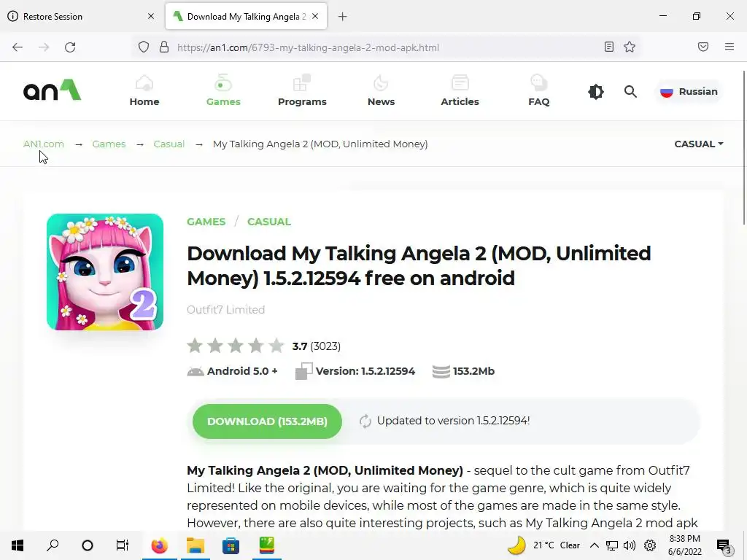
Task: Open Firefox from the taskbar
Action: pyautogui.click(x=160, y=545)
